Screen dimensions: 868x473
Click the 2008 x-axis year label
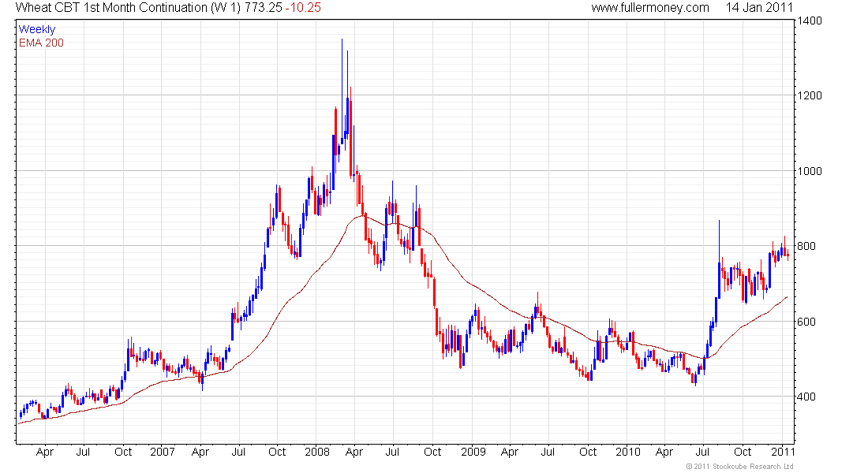(316, 452)
